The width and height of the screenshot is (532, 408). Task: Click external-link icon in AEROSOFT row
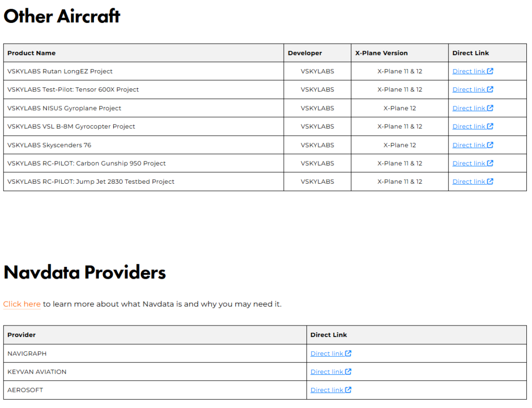(348, 390)
